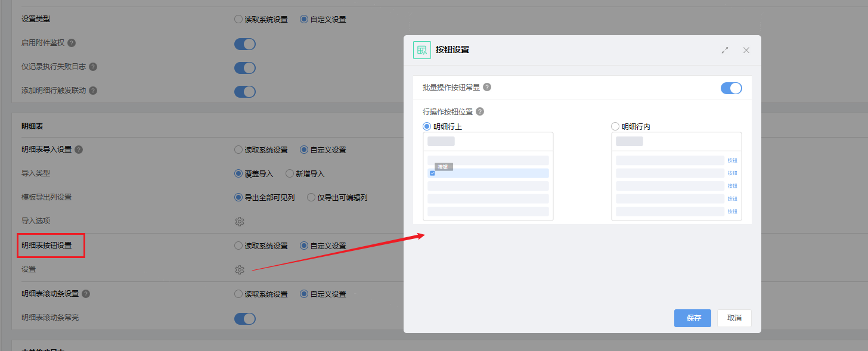Click the 仅记录执行失败日志 label

(54, 67)
